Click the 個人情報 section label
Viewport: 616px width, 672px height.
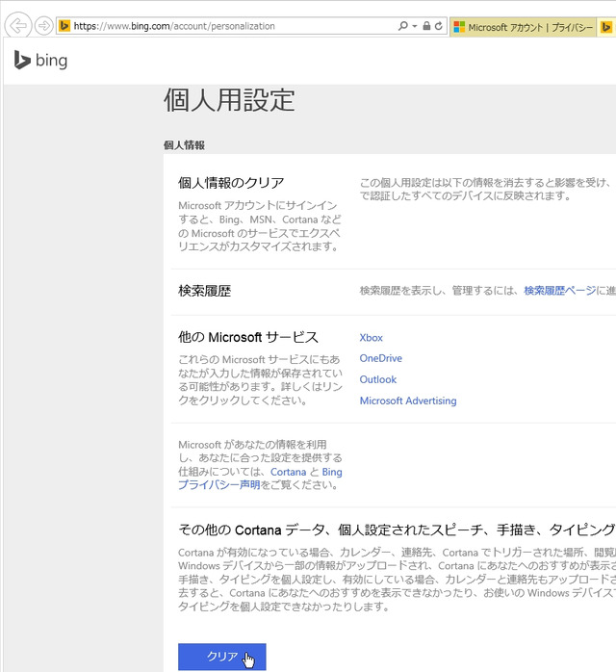click(184, 145)
